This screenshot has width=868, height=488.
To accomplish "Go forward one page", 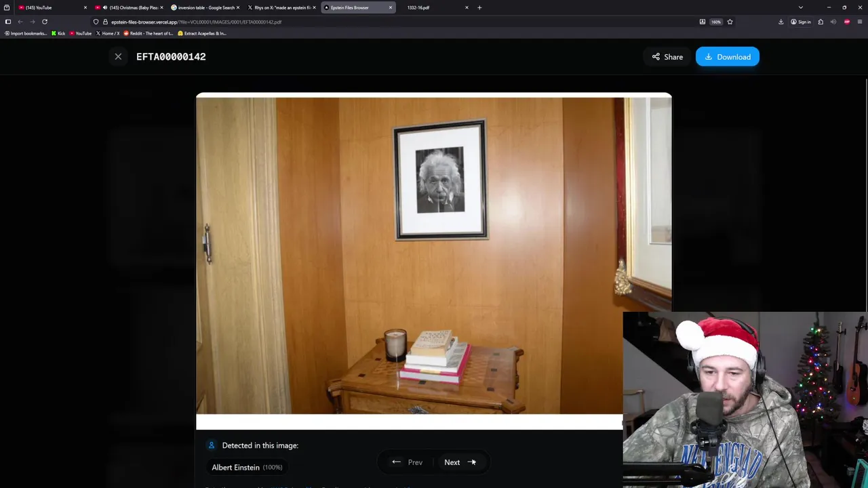I will (x=32, y=22).
